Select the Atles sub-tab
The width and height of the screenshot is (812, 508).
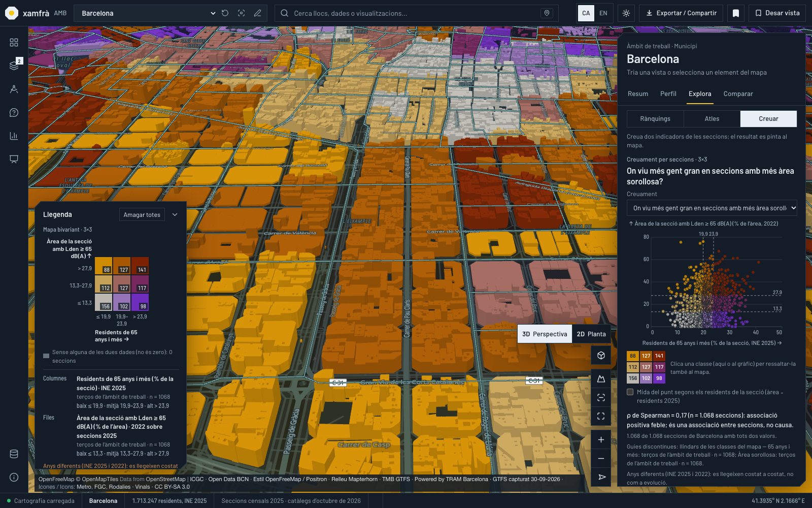[x=712, y=119]
